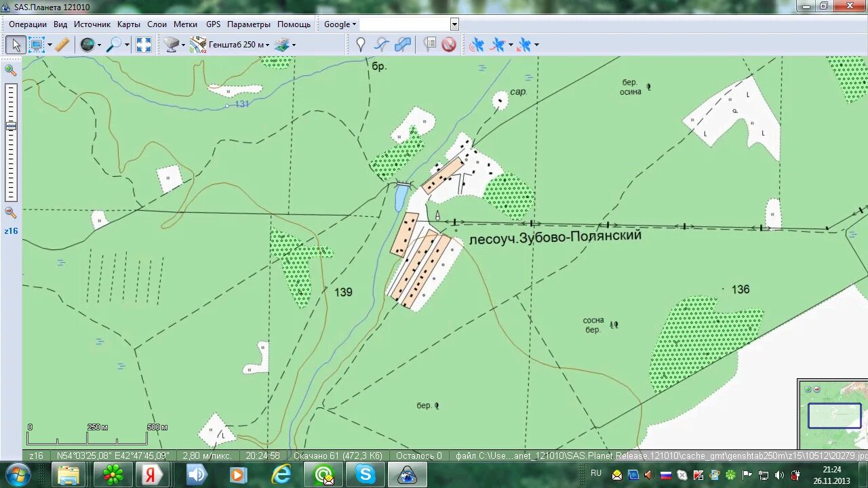This screenshot has height=488, width=868.
Task: Expand the search magnifier dropdown arrow
Action: click(x=127, y=45)
